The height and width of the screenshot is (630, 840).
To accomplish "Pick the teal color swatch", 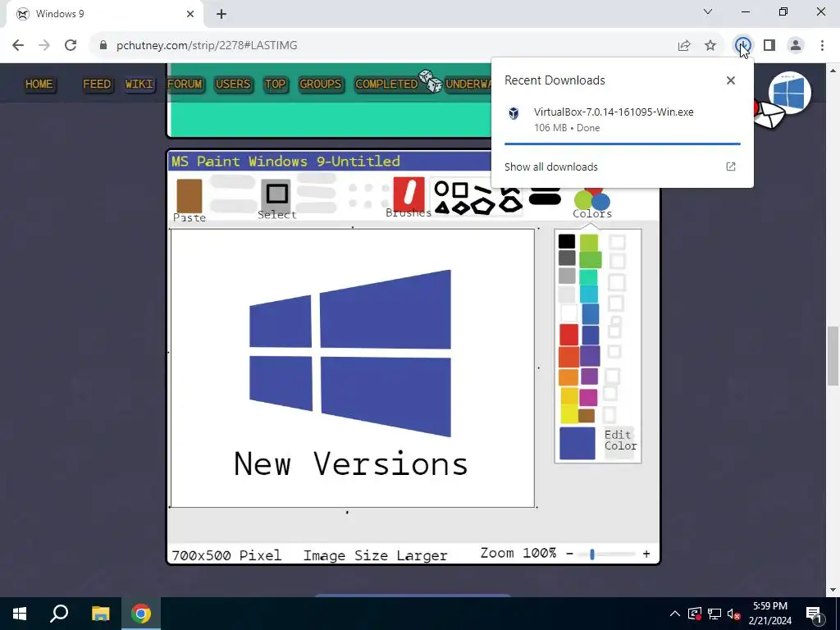I will (x=588, y=277).
